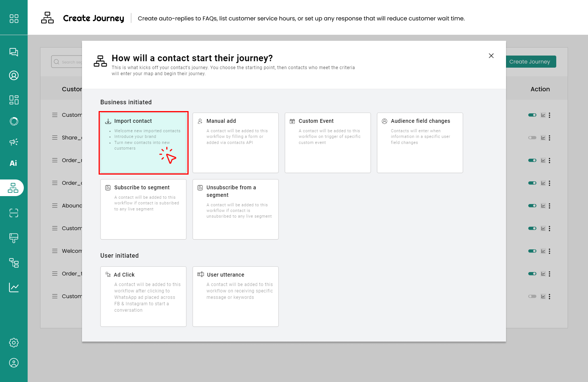Select the Import contact card
Viewport: 588px width, 382px height.
(144, 143)
